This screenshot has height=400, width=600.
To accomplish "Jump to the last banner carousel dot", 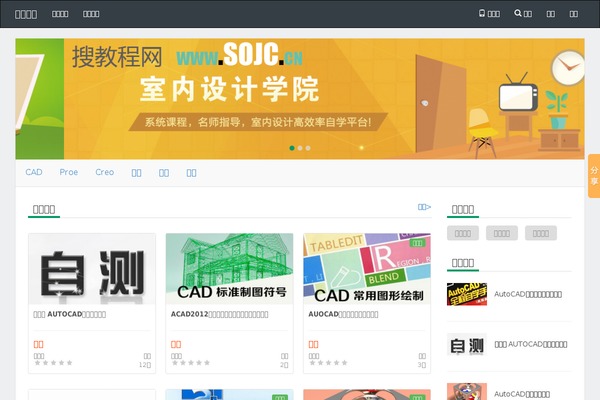I will click(x=308, y=148).
